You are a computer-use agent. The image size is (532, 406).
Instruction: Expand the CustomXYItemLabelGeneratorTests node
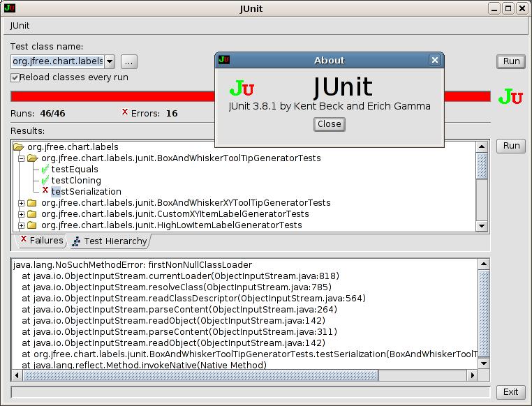[22, 215]
